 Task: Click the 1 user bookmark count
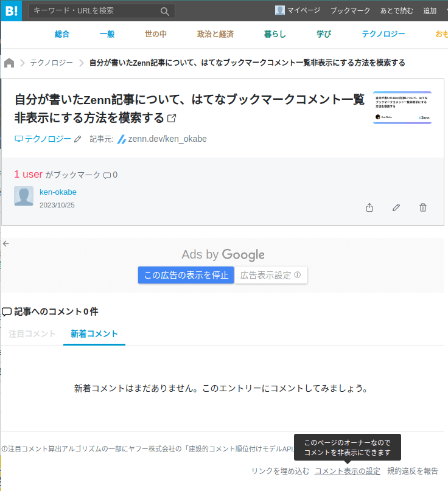tap(28, 174)
